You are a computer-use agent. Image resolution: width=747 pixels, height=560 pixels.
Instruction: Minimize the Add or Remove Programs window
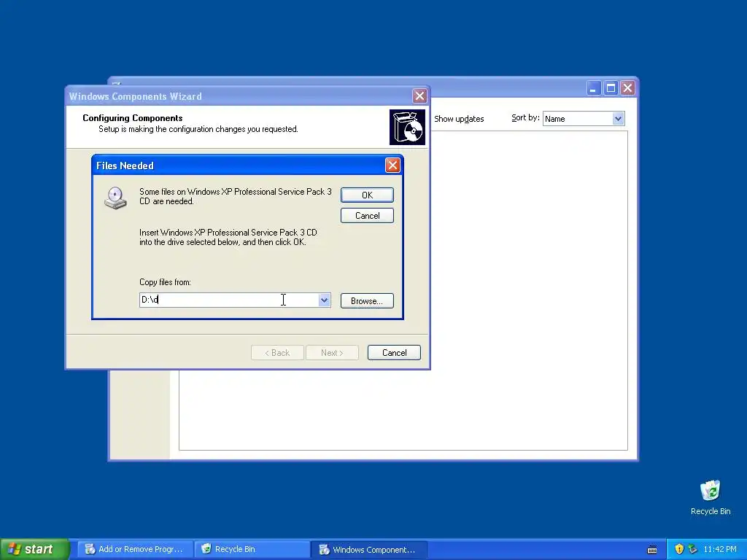tap(593, 88)
